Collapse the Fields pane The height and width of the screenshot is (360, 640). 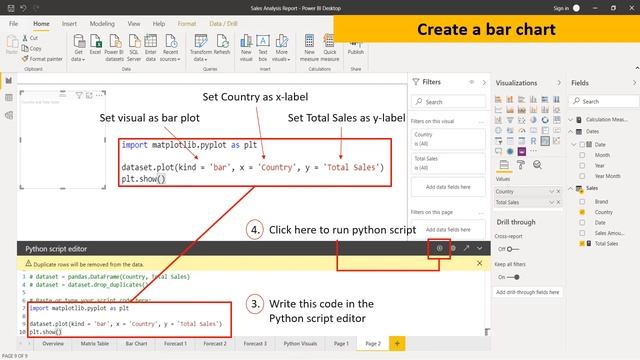634,83
